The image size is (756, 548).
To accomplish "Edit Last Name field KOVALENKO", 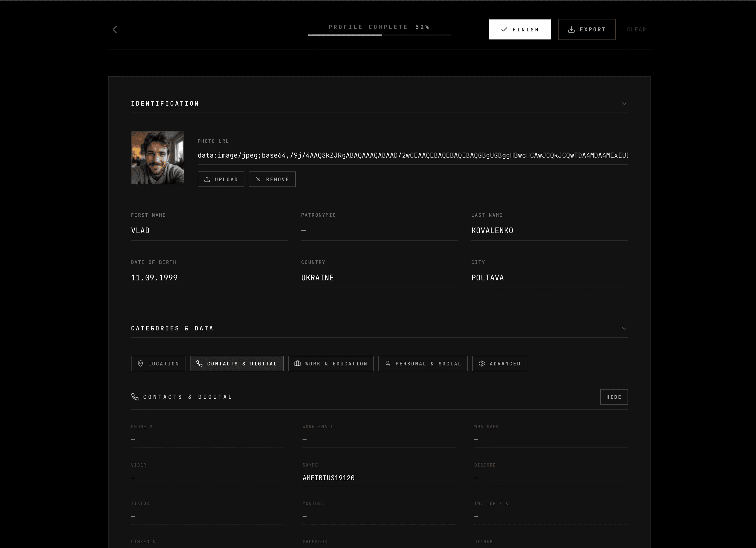I will point(549,231).
